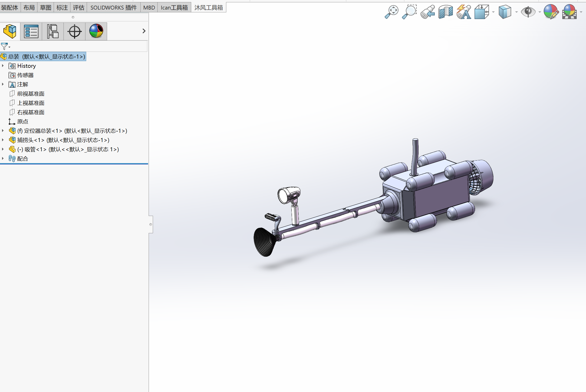The image size is (586, 392).
Task: Toggle Dynamic Annotation Views
Action: [464, 12]
